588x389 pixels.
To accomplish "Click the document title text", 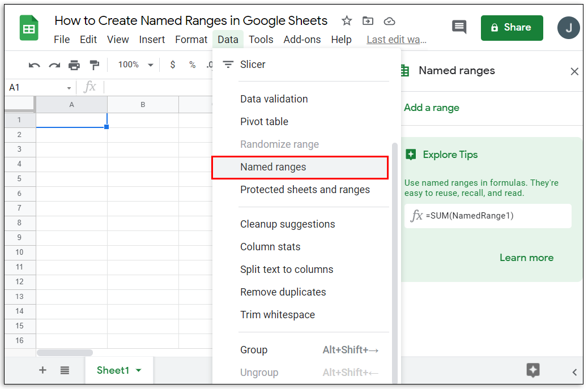I will coord(191,20).
